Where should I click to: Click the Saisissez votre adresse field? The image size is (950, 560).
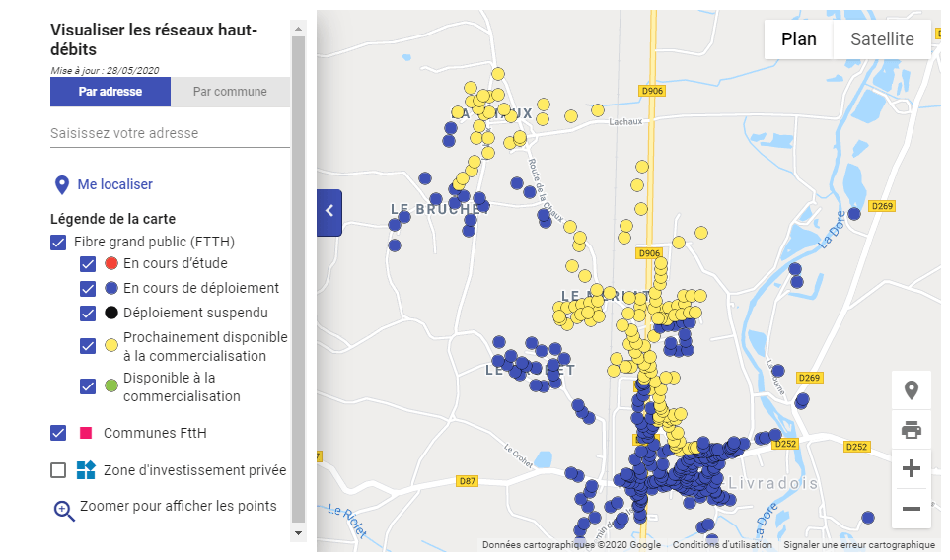pyautogui.click(x=170, y=133)
